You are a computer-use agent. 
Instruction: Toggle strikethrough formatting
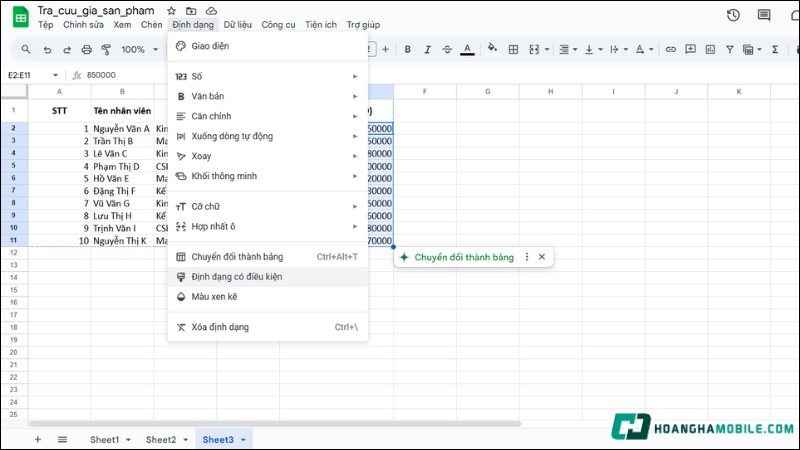point(447,49)
